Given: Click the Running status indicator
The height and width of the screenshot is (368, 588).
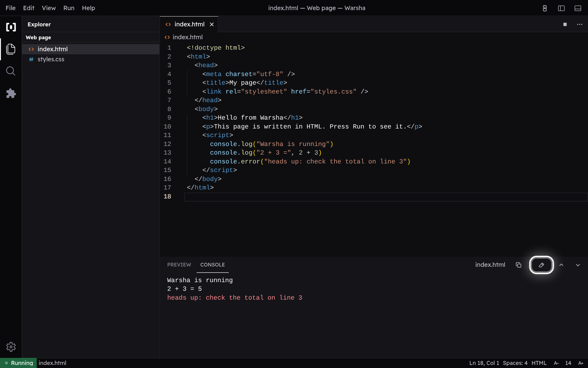Looking at the screenshot, I should [x=18, y=363].
